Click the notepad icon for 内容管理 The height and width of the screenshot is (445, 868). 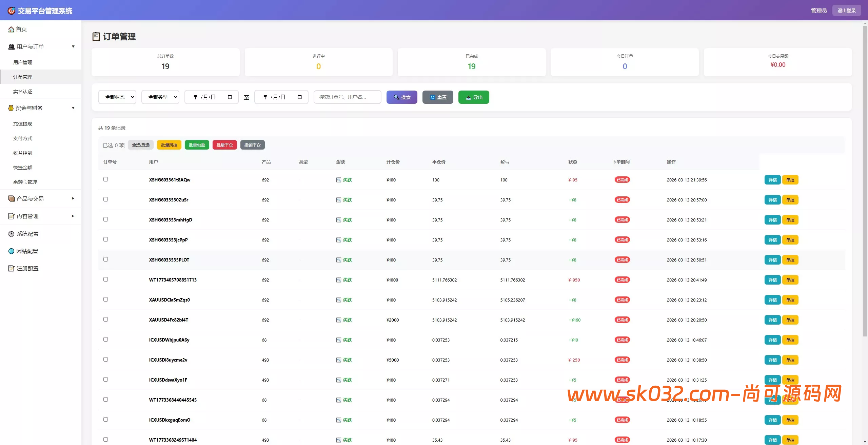pos(11,216)
